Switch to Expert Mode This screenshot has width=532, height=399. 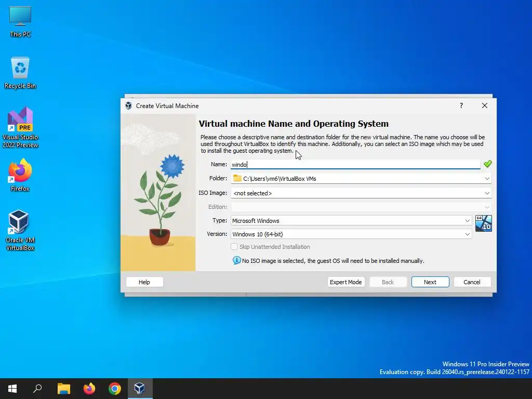click(x=345, y=282)
